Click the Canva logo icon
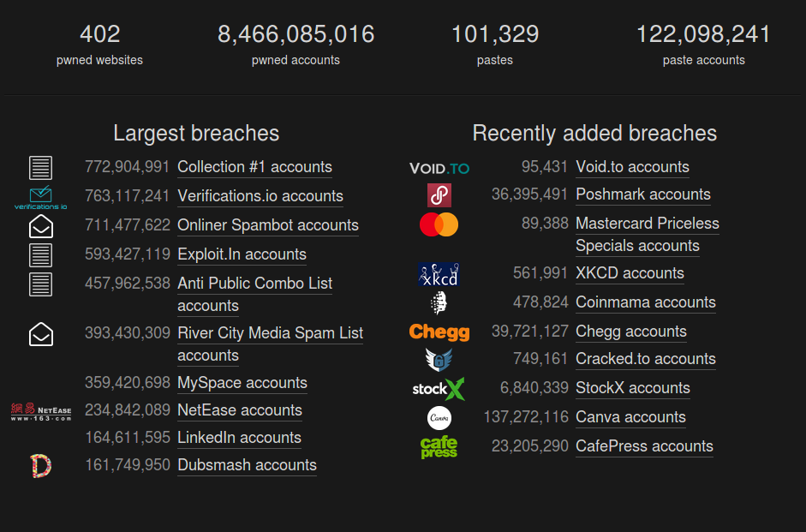Viewport: 806px width, 532px height. point(439,418)
